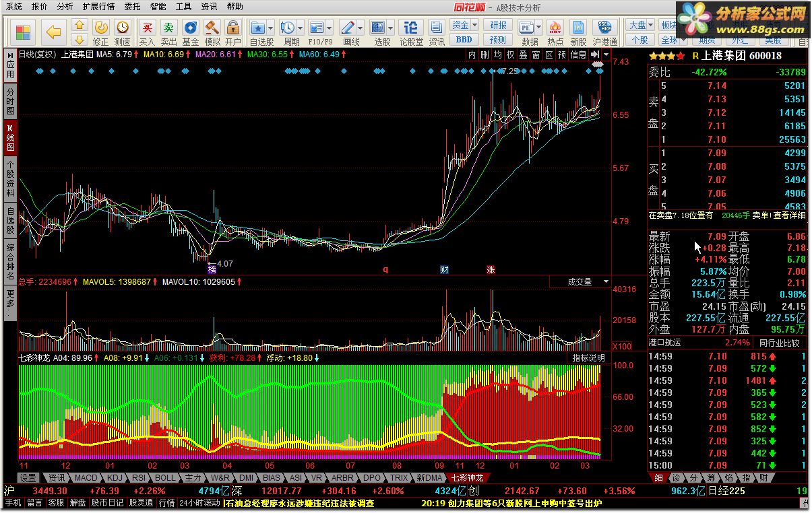Screen dimensions: 812x513
Task: Open the 分析 analysis menu
Action: point(65,7)
